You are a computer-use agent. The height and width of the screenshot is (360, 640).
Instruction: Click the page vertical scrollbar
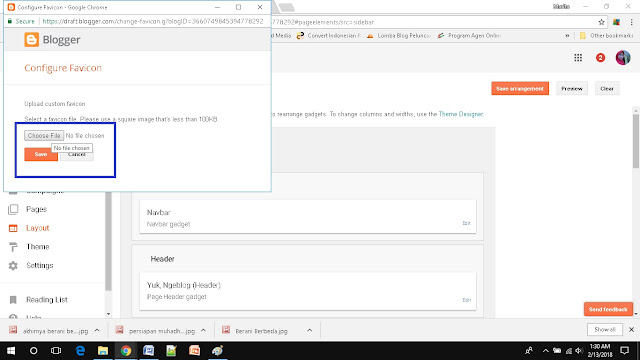636,141
